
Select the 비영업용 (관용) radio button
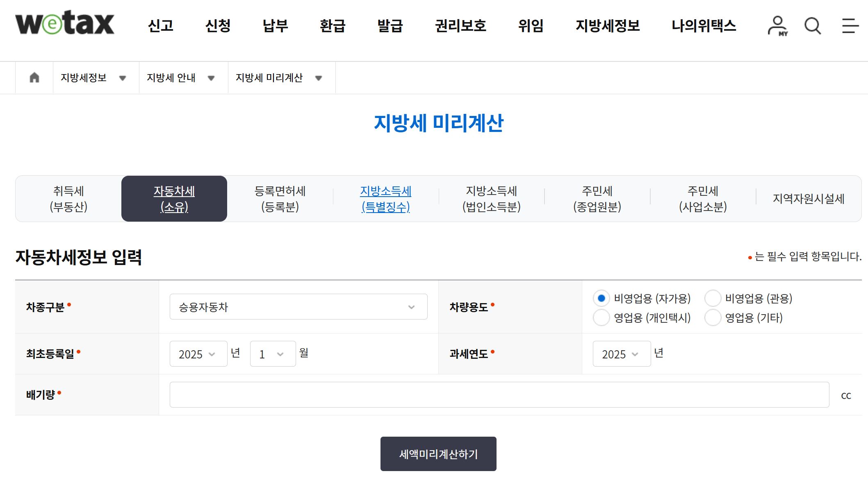tap(712, 299)
